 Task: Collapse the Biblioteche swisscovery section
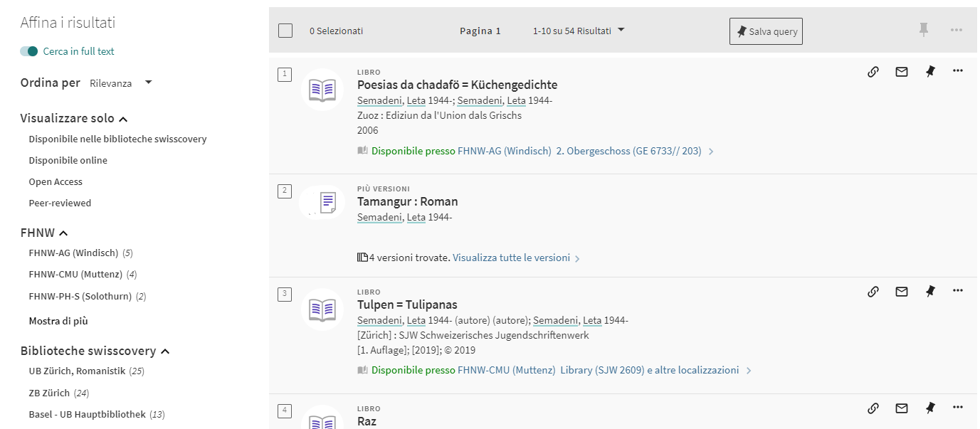(165, 351)
